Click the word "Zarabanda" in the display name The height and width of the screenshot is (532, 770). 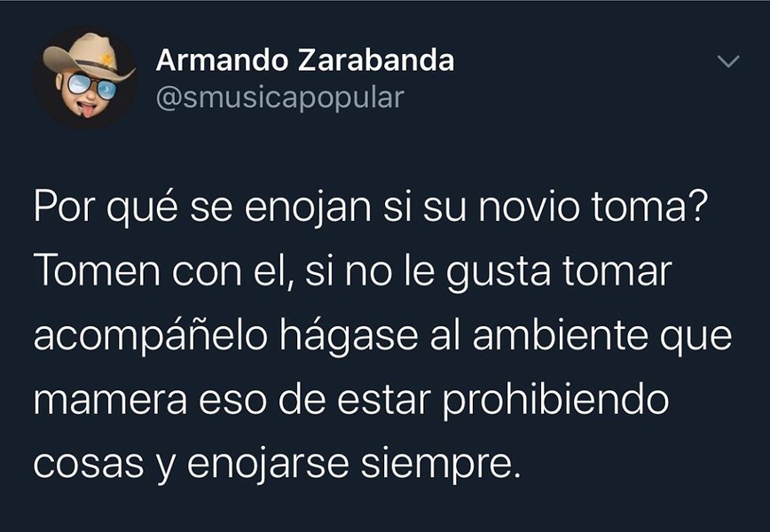coord(375,60)
